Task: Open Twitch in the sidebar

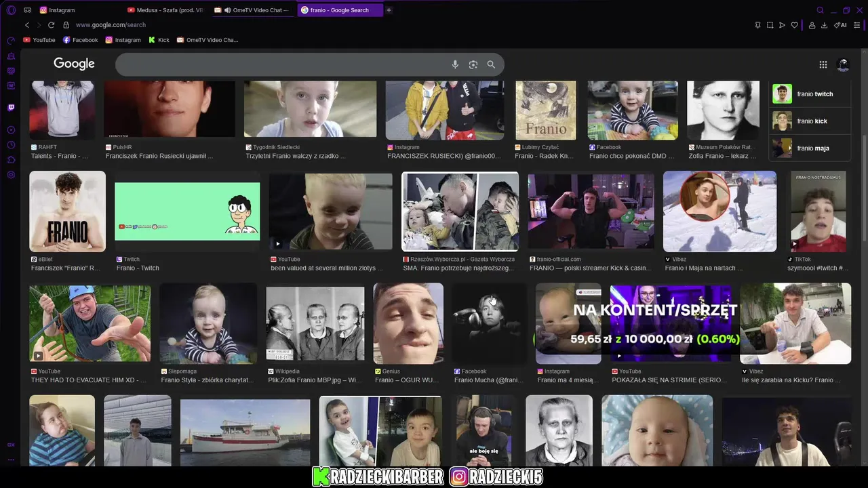Action: [x=11, y=107]
